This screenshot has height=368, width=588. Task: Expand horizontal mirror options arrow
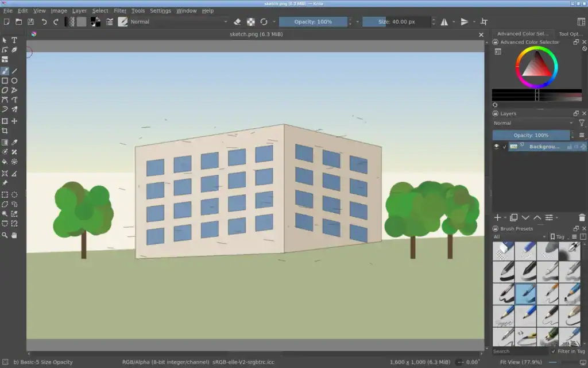pos(454,22)
